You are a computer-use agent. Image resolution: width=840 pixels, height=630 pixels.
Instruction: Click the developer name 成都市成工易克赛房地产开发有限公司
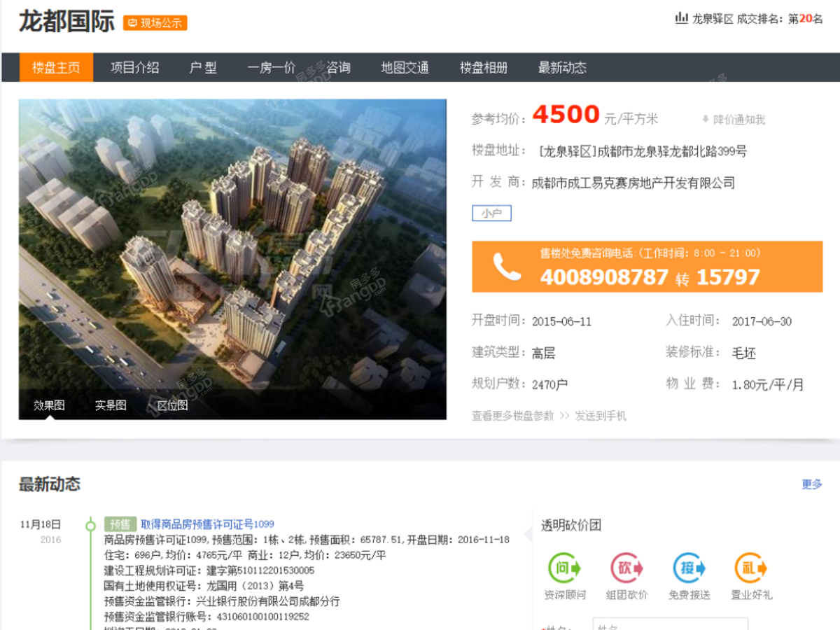tap(633, 183)
